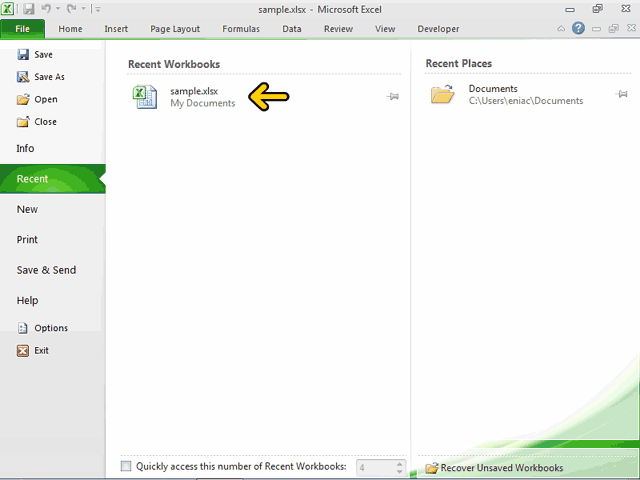Click the Redo arrow in the title bar
The width and height of the screenshot is (640, 480).
point(71,9)
